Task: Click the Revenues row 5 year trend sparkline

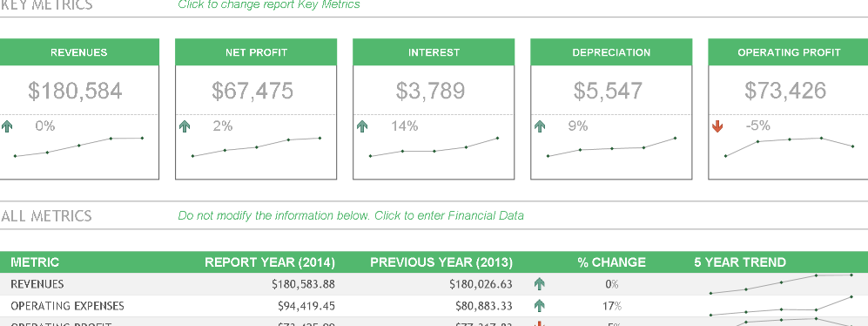Action: pyautogui.click(x=781, y=284)
